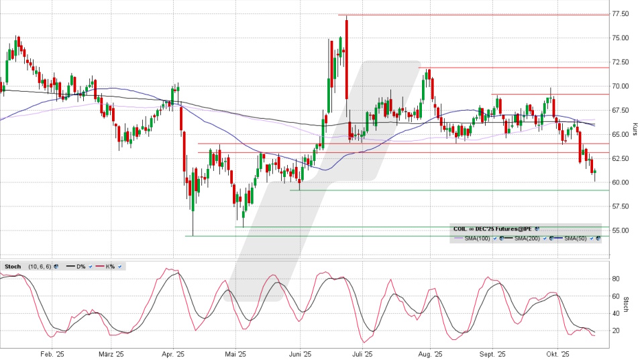
Task: Click the Kurs label on the price axis
Action: pyautogui.click(x=634, y=127)
